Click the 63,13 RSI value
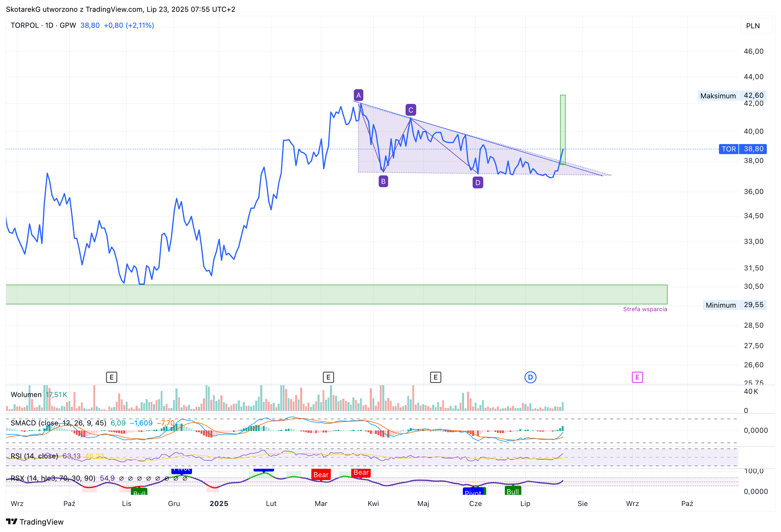This screenshot has height=532, width=781. 71,456
